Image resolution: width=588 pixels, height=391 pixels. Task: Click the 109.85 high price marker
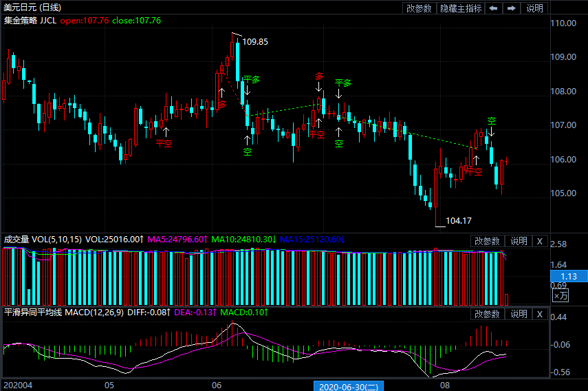pos(254,42)
